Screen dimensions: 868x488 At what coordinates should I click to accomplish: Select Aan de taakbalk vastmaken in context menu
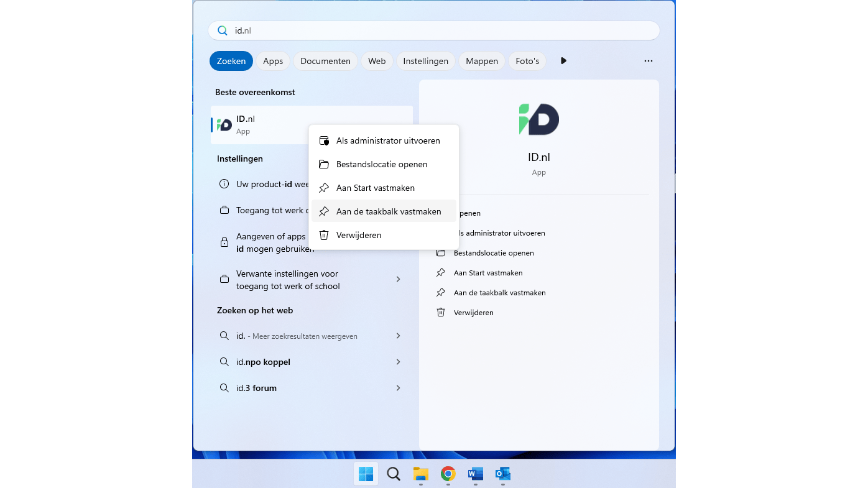pyautogui.click(x=384, y=211)
